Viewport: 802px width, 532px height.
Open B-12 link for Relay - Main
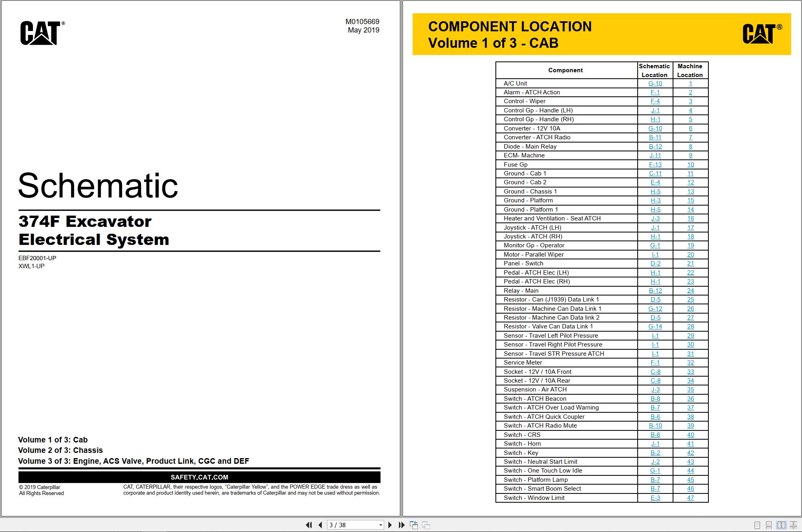tap(655, 291)
